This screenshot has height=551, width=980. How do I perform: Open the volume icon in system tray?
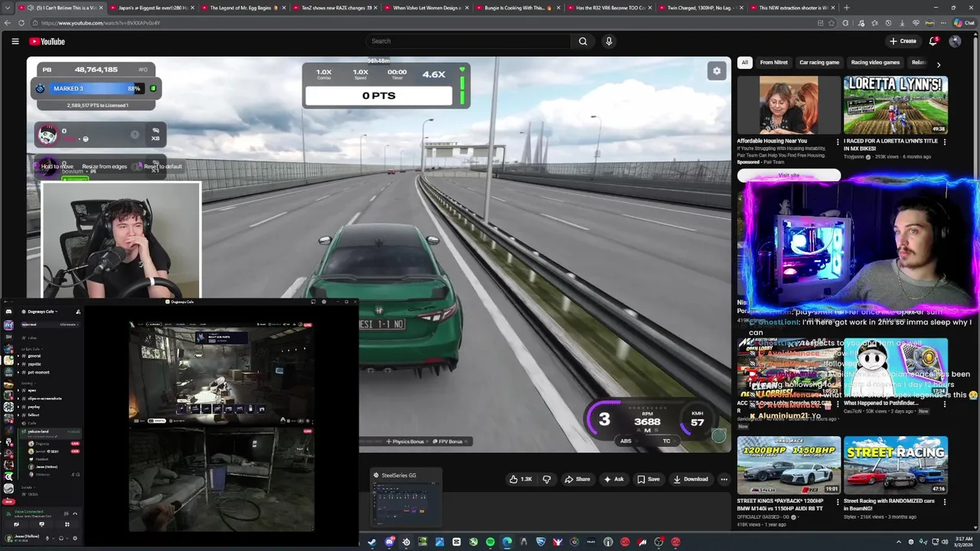945,542
